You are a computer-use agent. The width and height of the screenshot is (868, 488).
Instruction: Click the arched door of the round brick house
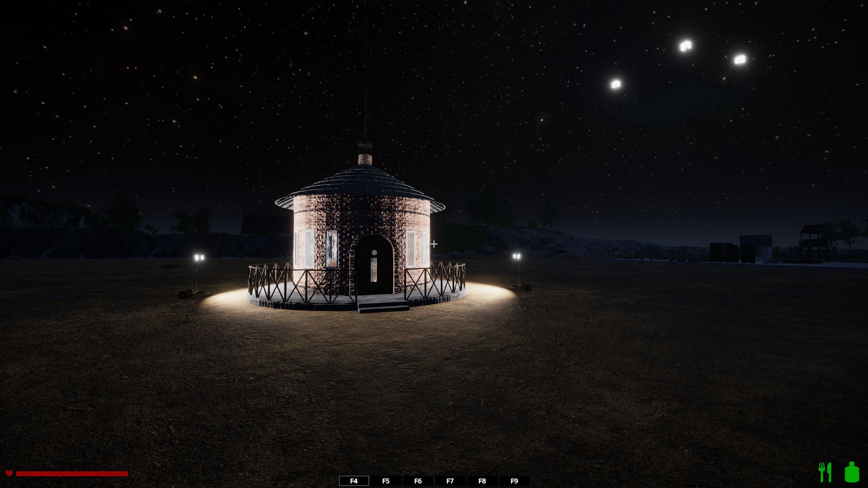point(374,267)
